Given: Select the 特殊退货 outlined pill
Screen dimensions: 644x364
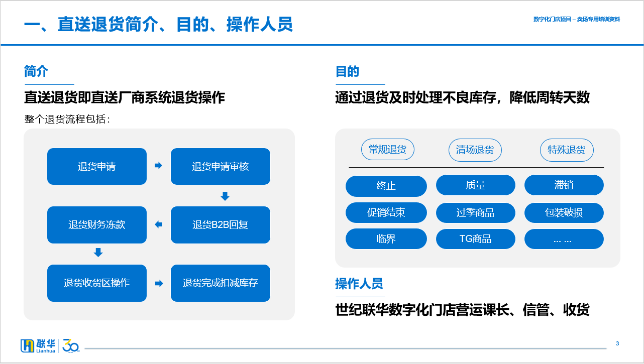Looking at the screenshot, I should [567, 150].
